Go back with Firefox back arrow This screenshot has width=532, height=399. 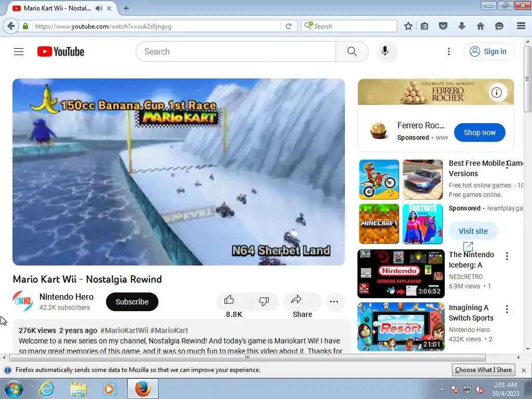pyautogui.click(x=11, y=26)
